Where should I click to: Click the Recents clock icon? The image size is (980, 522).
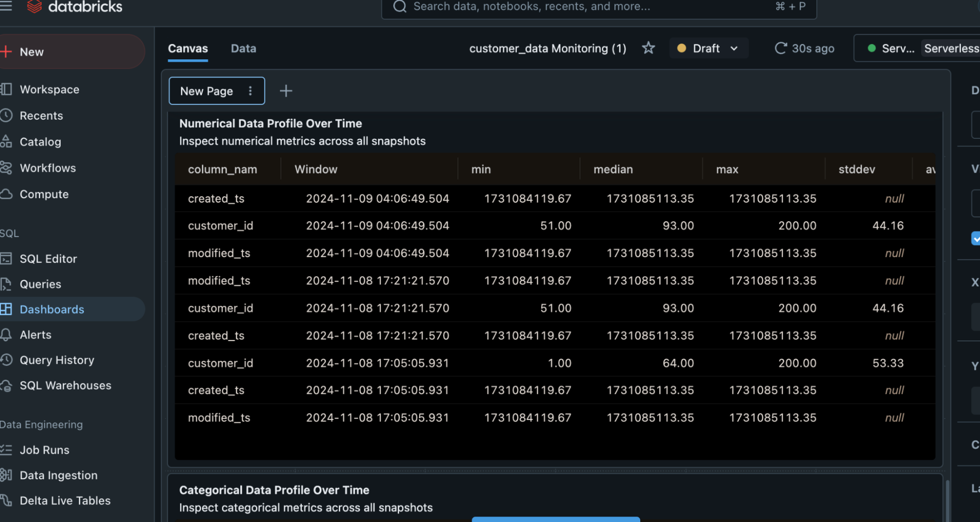pyautogui.click(x=6, y=115)
